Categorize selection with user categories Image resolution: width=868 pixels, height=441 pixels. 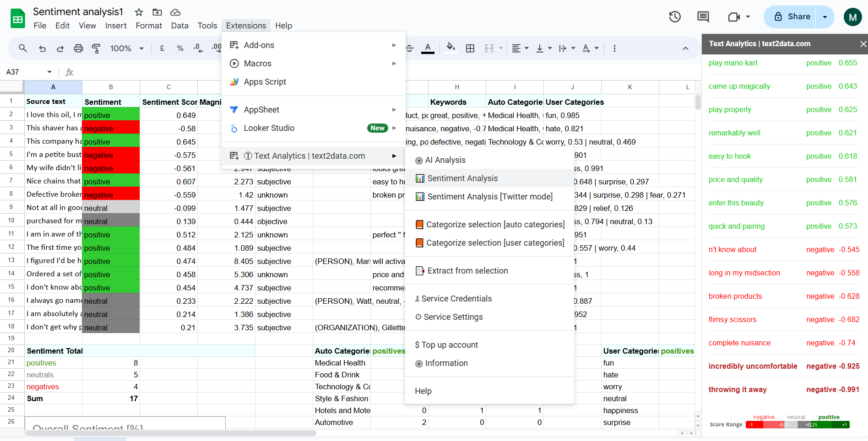(x=489, y=243)
